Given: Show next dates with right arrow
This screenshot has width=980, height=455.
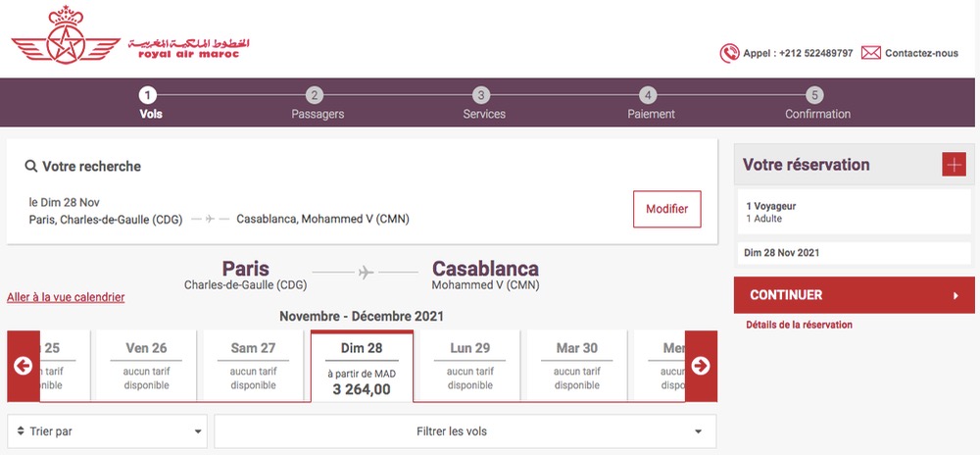Looking at the screenshot, I should point(701,366).
